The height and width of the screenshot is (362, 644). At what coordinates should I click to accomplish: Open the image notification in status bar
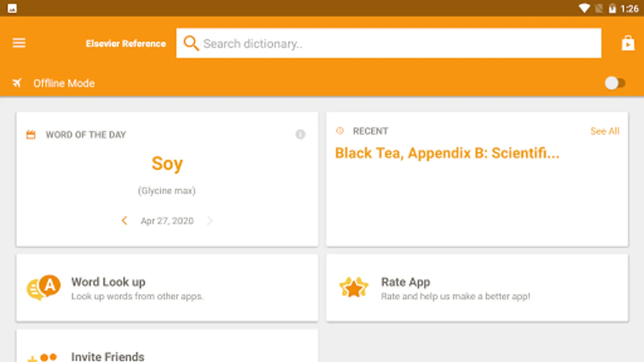pos(12,8)
